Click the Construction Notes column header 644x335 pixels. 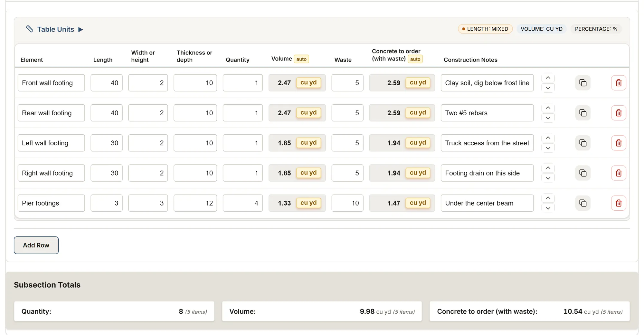[470, 60]
